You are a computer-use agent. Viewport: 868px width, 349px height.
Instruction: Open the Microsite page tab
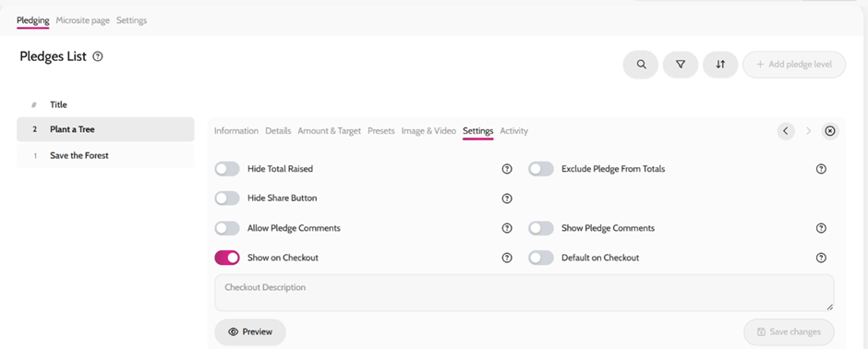coord(82,20)
